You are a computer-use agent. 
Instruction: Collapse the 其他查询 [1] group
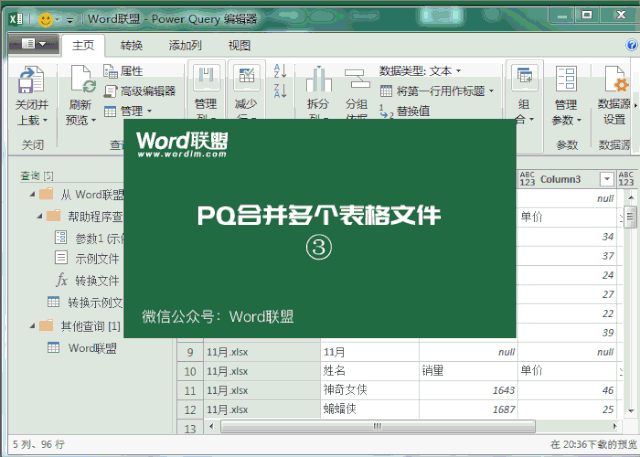33,326
